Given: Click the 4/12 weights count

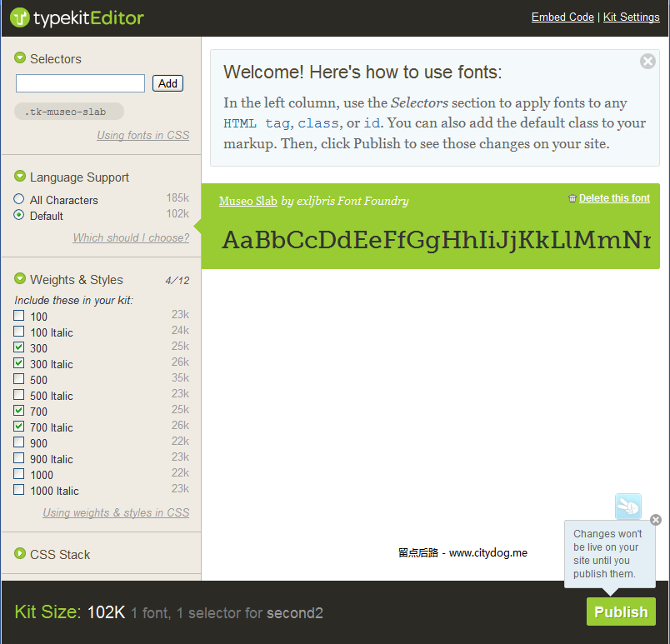Looking at the screenshot, I should [x=177, y=280].
